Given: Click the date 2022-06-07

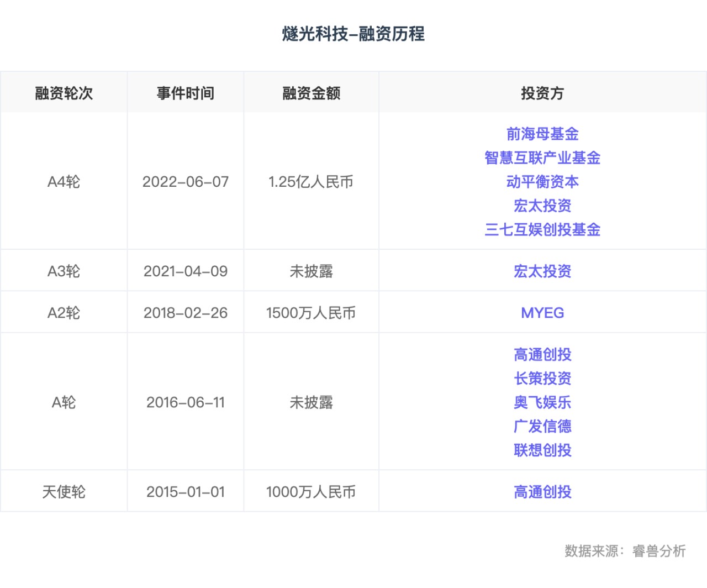Looking at the screenshot, I should coord(186,182).
